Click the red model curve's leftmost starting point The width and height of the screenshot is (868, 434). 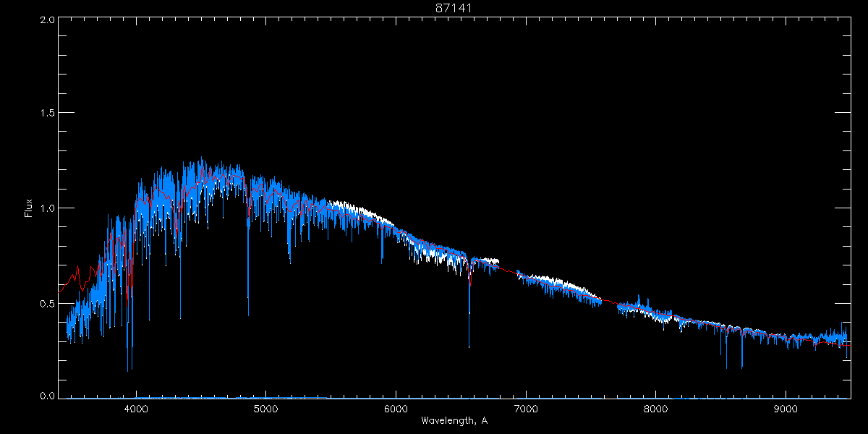(x=59, y=292)
